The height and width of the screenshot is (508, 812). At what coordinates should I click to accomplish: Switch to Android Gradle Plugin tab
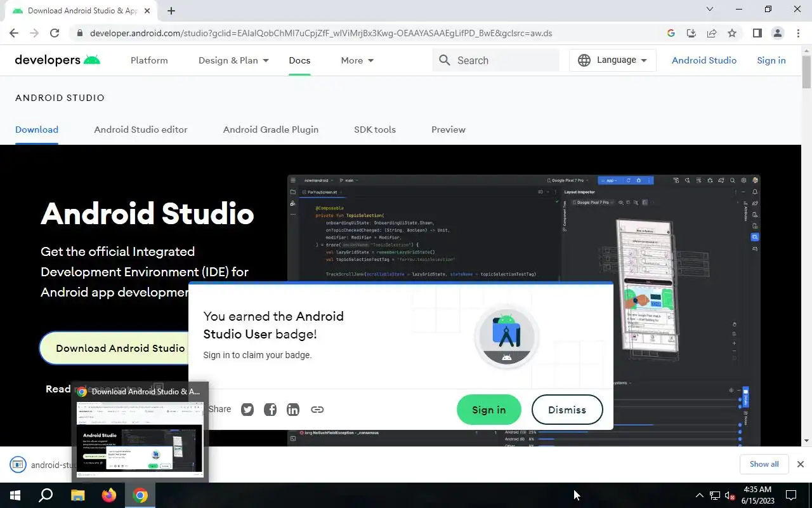(x=271, y=130)
